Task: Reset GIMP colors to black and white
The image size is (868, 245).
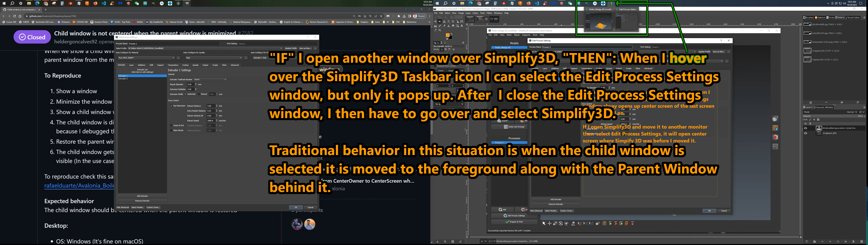Action: click(447, 39)
